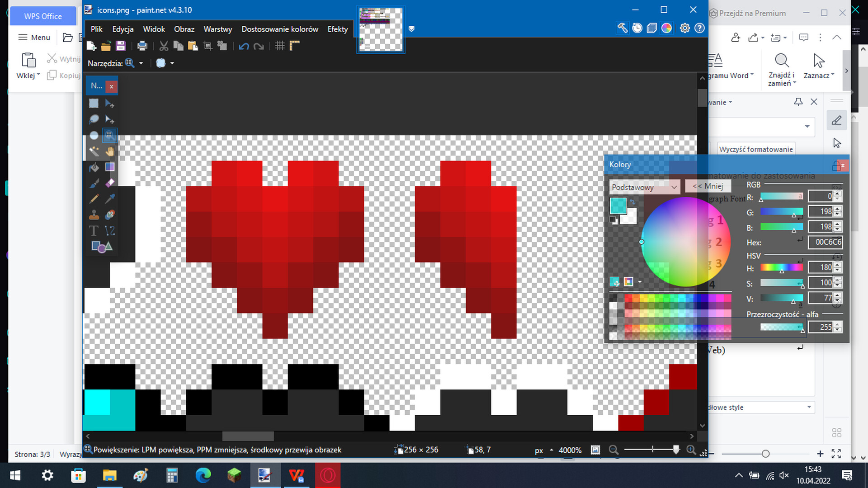Select the Eraser tool

pyautogui.click(x=110, y=183)
